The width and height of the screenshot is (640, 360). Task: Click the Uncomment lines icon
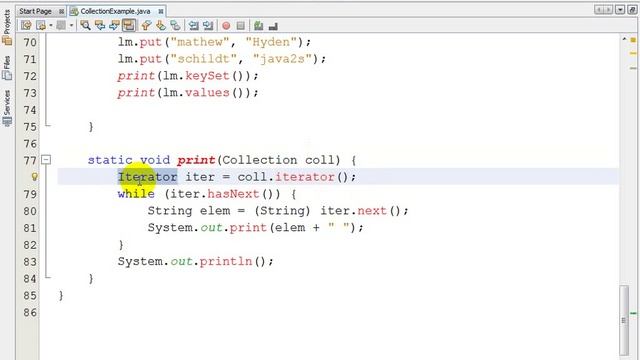click(273, 26)
